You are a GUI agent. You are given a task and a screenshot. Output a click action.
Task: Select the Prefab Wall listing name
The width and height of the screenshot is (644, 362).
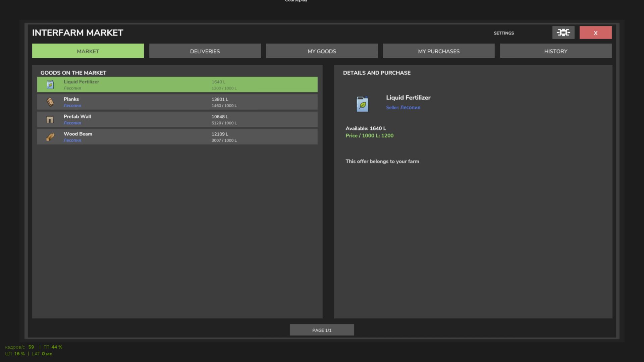(77, 116)
